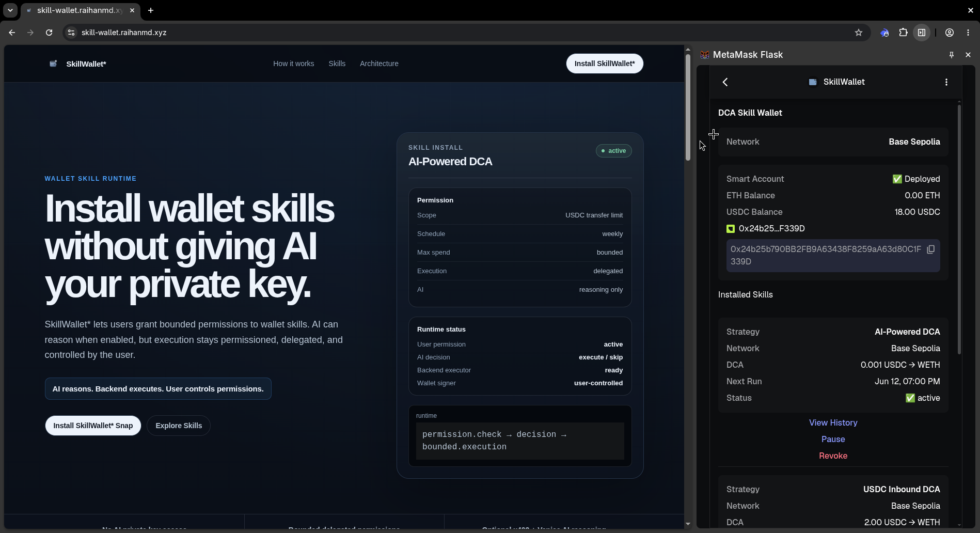Click the AI reasons. Backend executes. tagline box

click(158, 389)
